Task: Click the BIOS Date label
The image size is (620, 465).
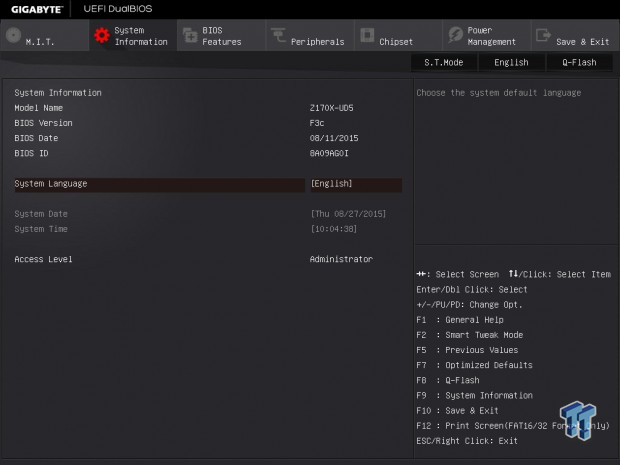Action: pyautogui.click(x=36, y=138)
